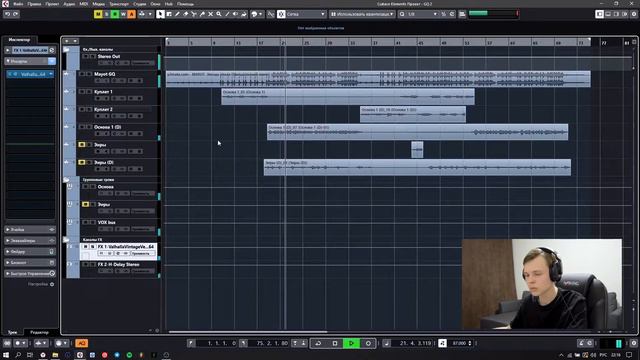
Task: Select the Draw pencil tool
Action: [177, 14]
